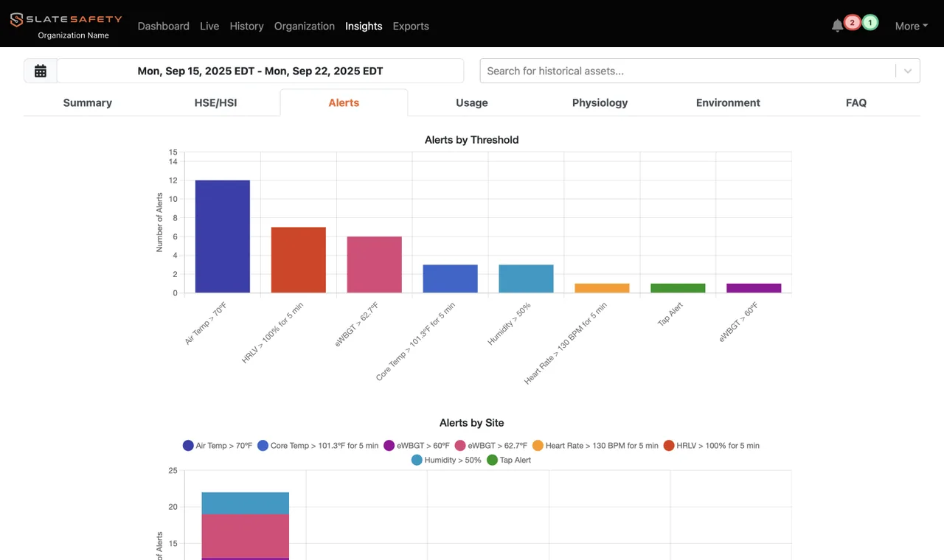Screen dimensions: 944x560
Task: Click the Heart Rate > 130 BPM bar
Action: (x=602, y=288)
